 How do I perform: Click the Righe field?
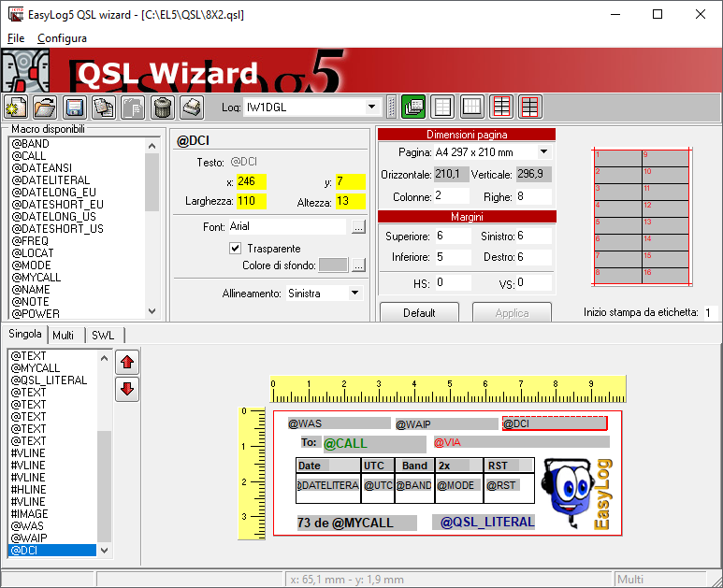click(534, 196)
